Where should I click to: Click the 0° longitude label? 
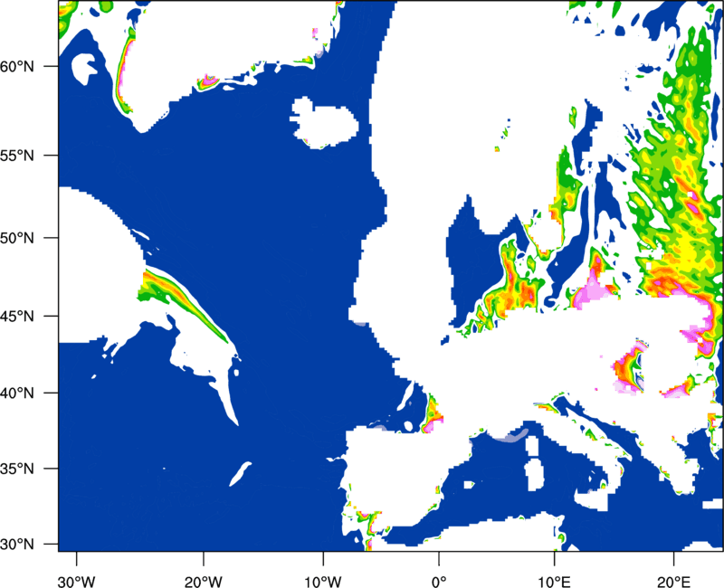(439, 582)
